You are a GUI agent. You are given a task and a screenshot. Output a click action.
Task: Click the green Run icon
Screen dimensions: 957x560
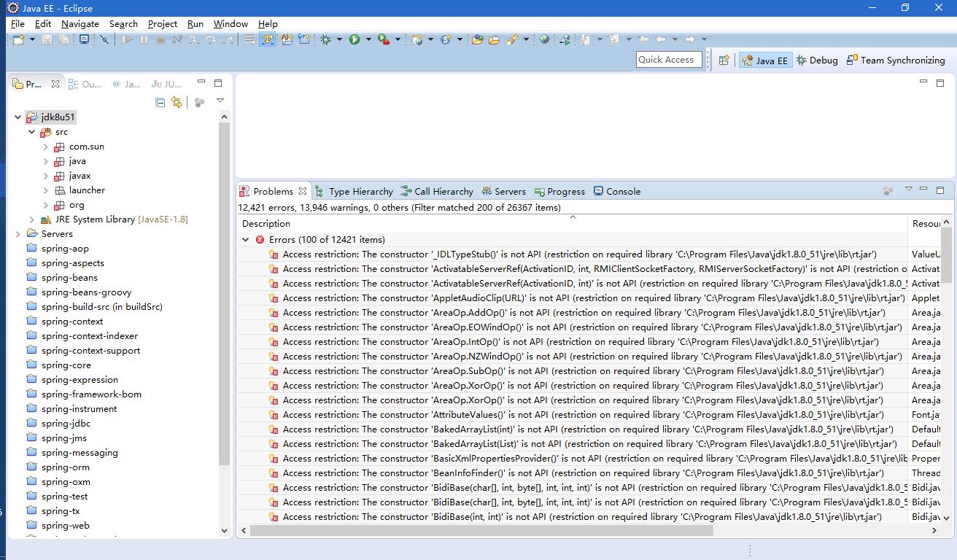tap(354, 39)
